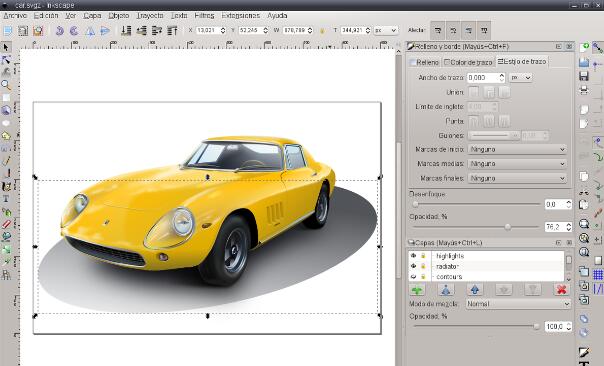Open the file with folder icon
The height and width of the screenshot is (366, 604).
pos(584,62)
